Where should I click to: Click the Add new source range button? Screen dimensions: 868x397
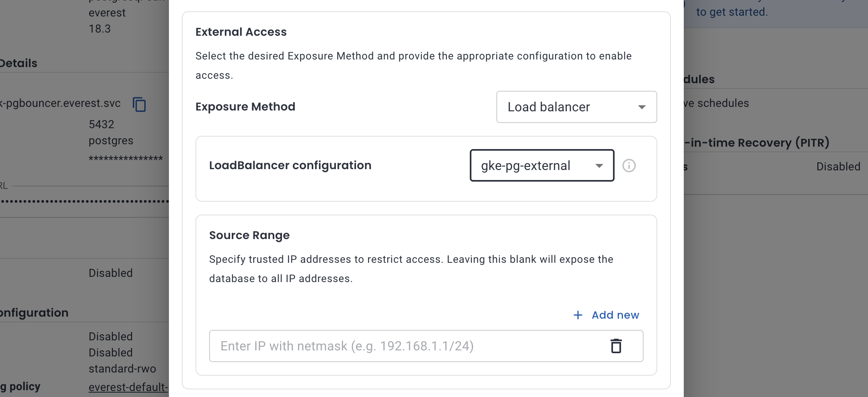[x=606, y=315]
